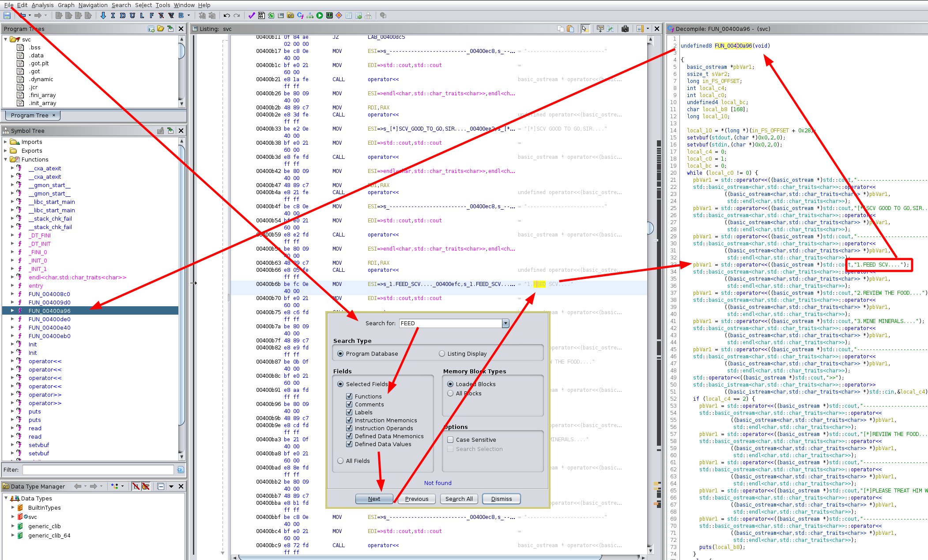Expand the Imports folder in Symbol Tree
The width and height of the screenshot is (928, 560).
[x=5, y=142]
